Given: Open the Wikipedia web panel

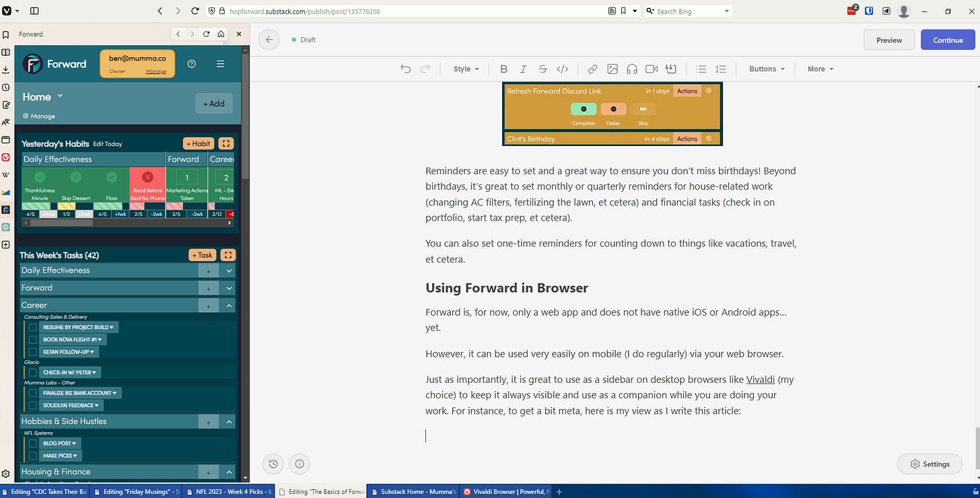Looking at the screenshot, I should point(6,175).
